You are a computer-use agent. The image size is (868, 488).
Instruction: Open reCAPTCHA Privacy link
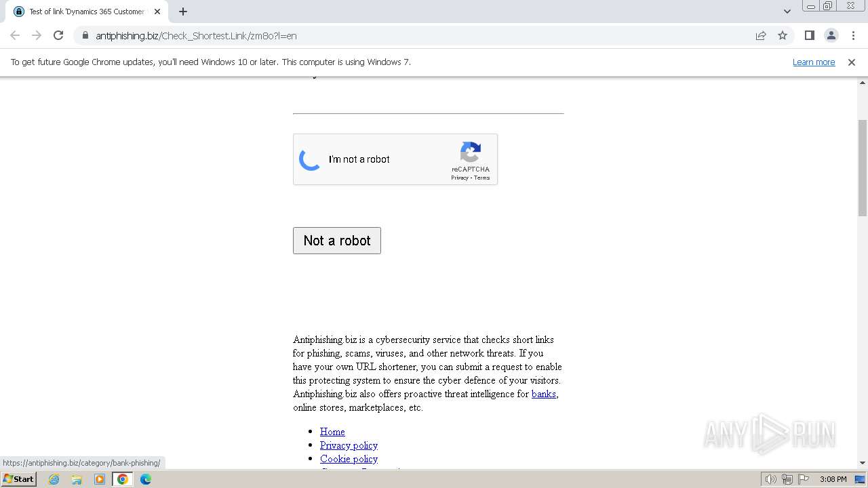pos(460,178)
